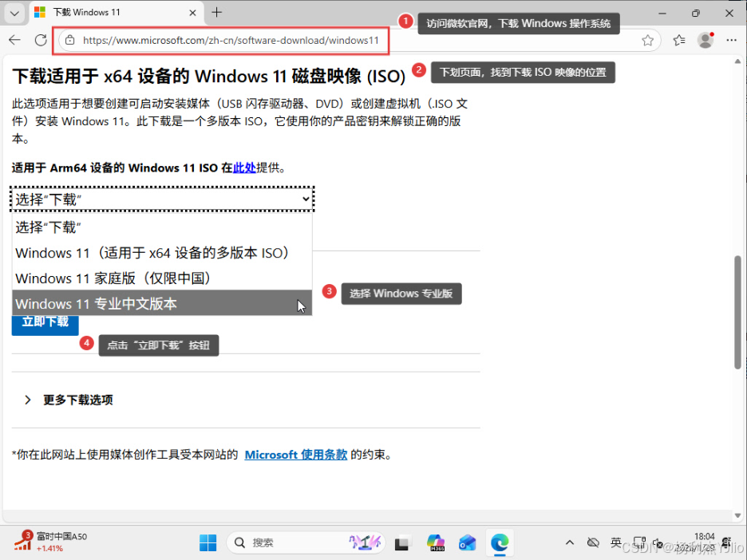Add page to favorites via star icon
The height and width of the screenshot is (560, 747).
pyautogui.click(x=647, y=40)
